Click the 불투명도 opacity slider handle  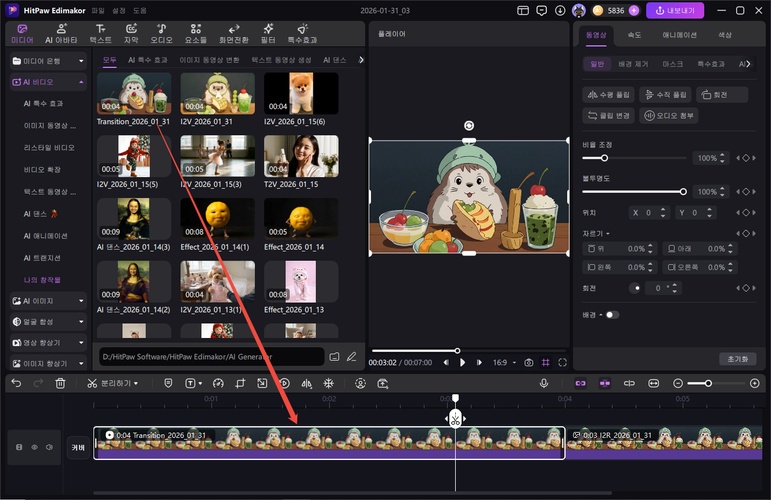[683, 190]
